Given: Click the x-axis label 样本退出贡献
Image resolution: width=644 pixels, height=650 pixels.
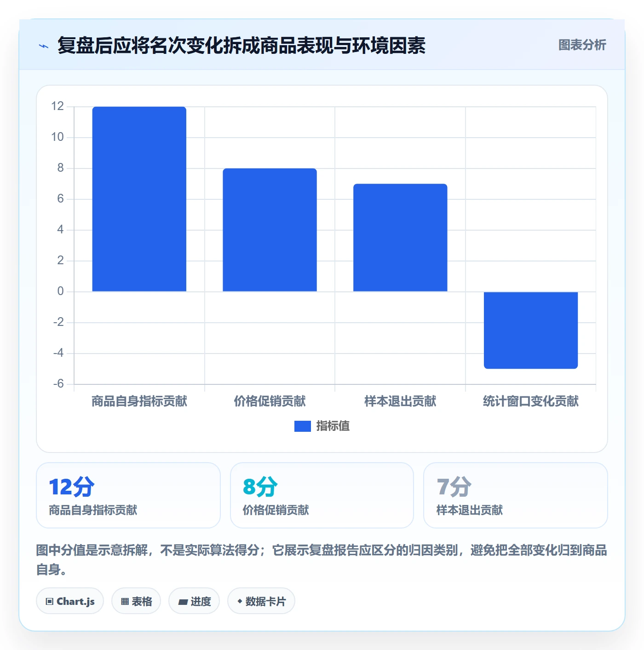Looking at the screenshot, I should (400, 401).
